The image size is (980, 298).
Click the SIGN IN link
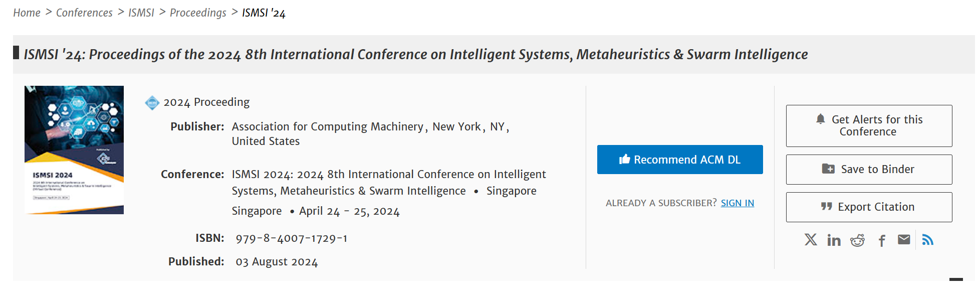tap(737, 203)
